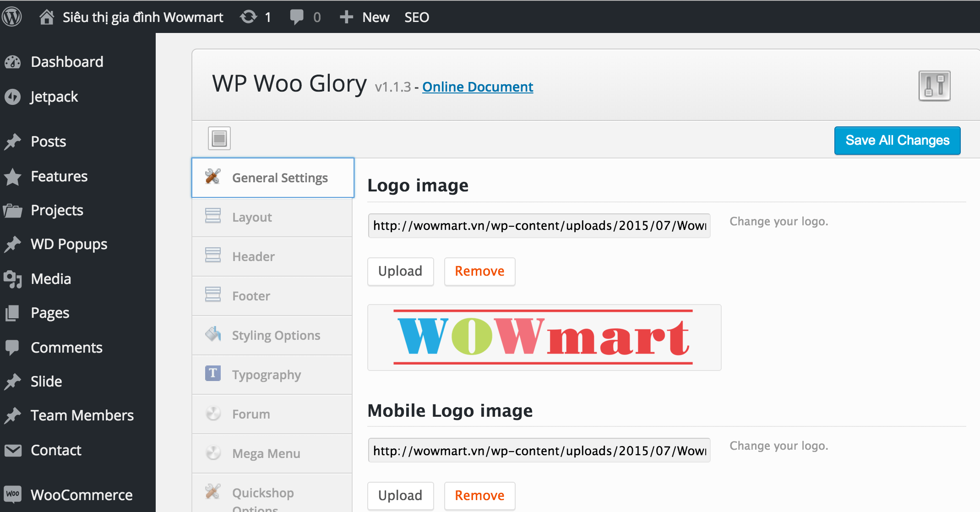Viewport: 980px width, 512px height.
Task: Switch to Typography tab
Action: point(272,375)
